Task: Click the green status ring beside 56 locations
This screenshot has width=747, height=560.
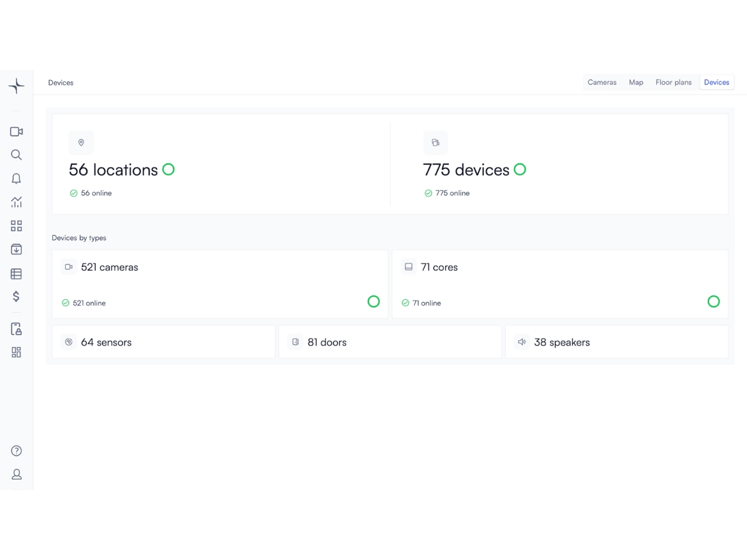Action: pyautogui.click(x=168, y=169)
